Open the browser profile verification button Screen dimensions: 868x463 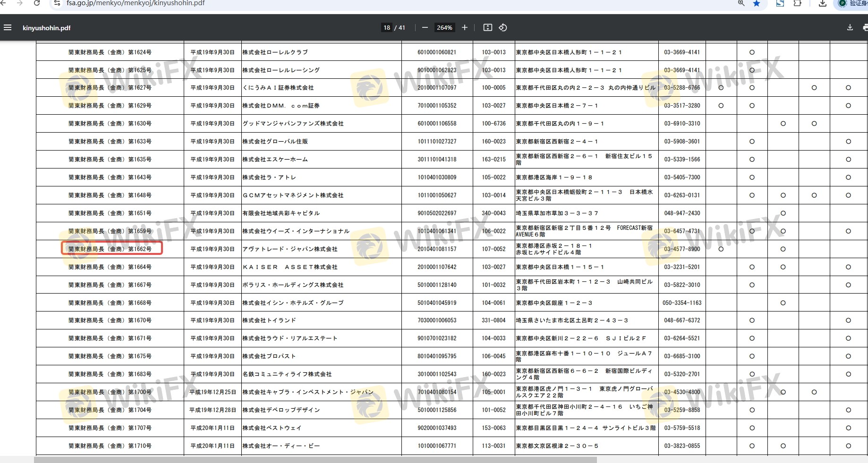point(853,3)
